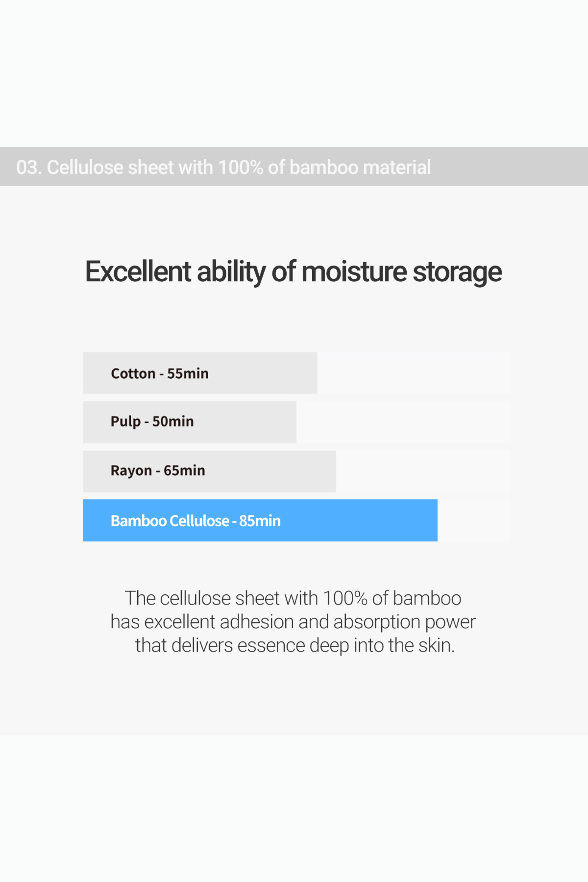Click the unfilled track right of Pulp bar
The width and height of the screenshot is (588, 882).
coord(403,422)
